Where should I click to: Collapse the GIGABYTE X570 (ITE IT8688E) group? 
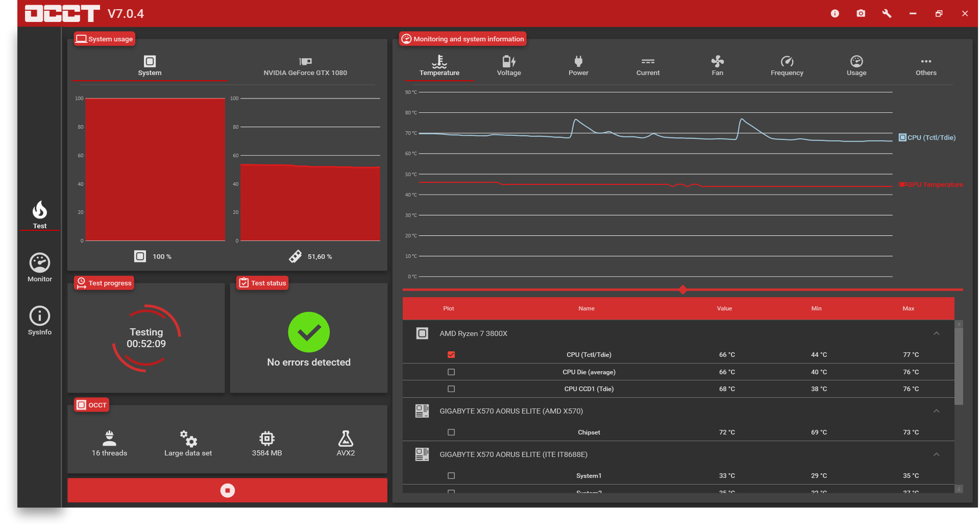pos(936,454)
